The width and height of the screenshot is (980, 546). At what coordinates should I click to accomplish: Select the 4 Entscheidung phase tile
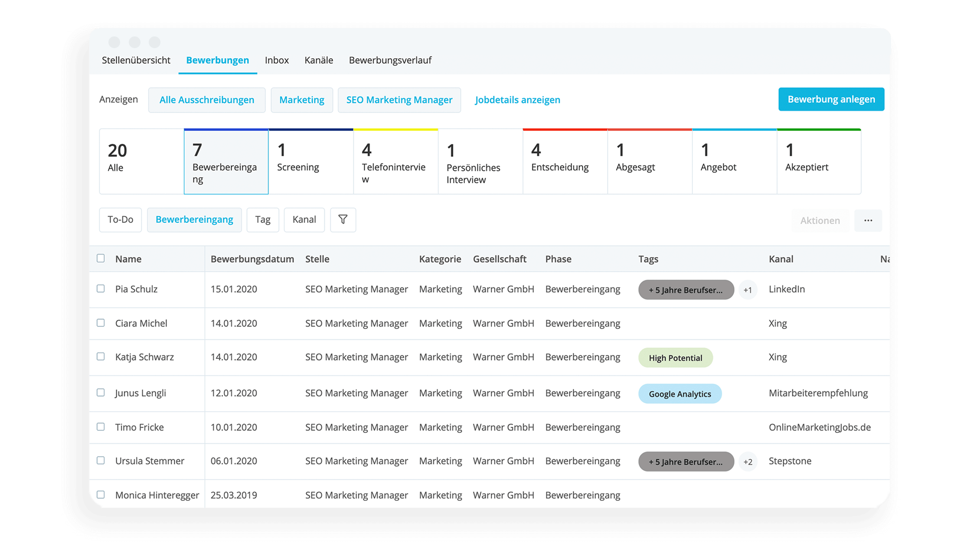(565, 161)
